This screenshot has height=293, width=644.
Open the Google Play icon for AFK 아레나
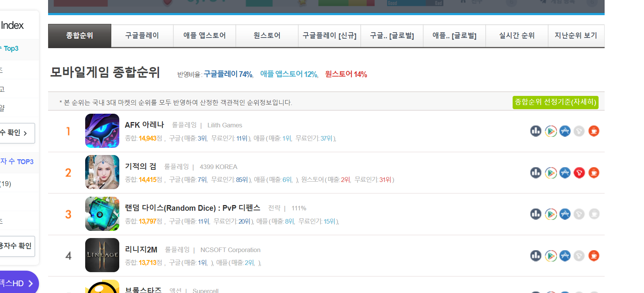click(x=550, y=131)
